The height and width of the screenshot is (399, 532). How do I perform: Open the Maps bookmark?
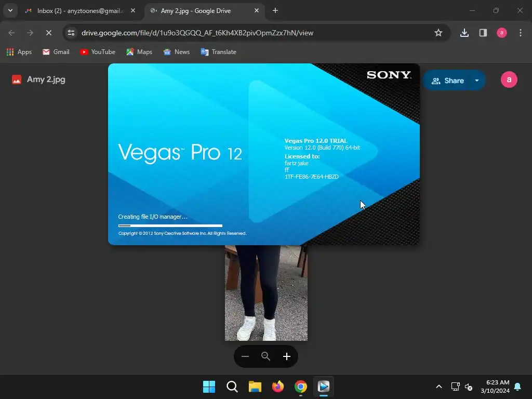(x=139, y=52)
